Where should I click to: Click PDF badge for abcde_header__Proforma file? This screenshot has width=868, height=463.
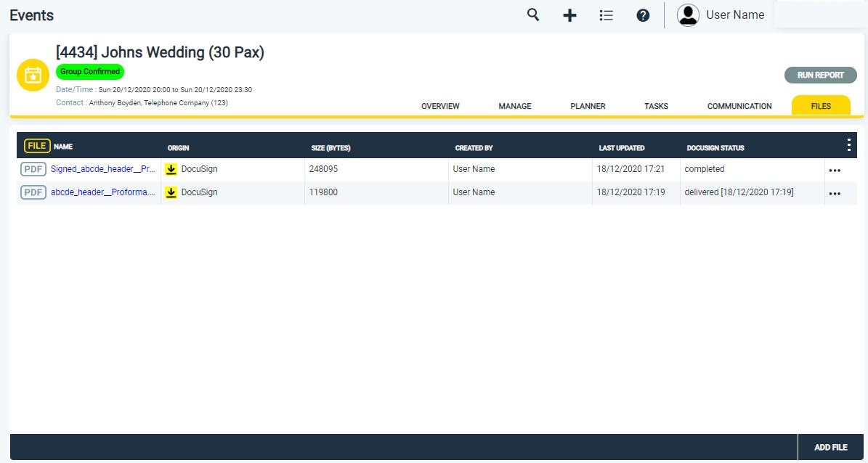(33, 192)
